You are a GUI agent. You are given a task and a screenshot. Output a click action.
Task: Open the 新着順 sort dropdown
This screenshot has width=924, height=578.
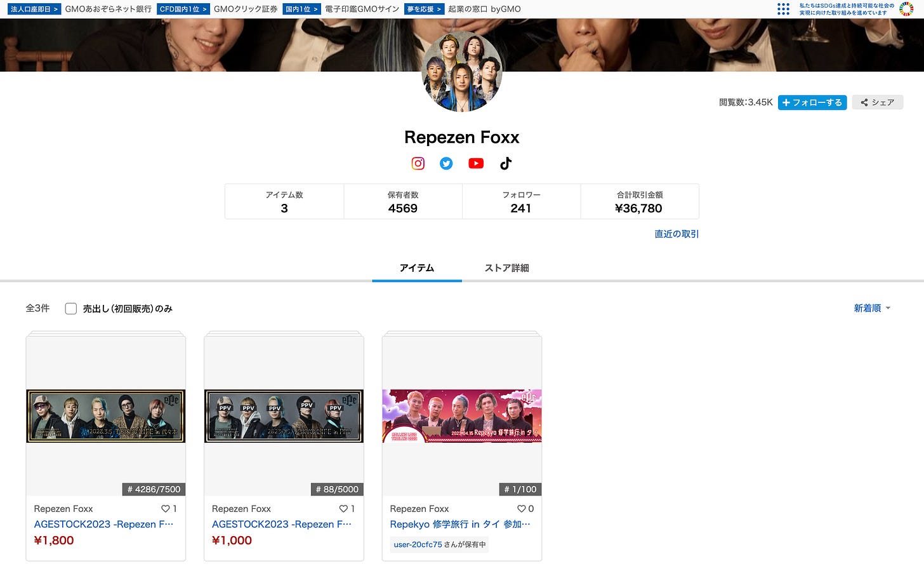tap(872, 308)
